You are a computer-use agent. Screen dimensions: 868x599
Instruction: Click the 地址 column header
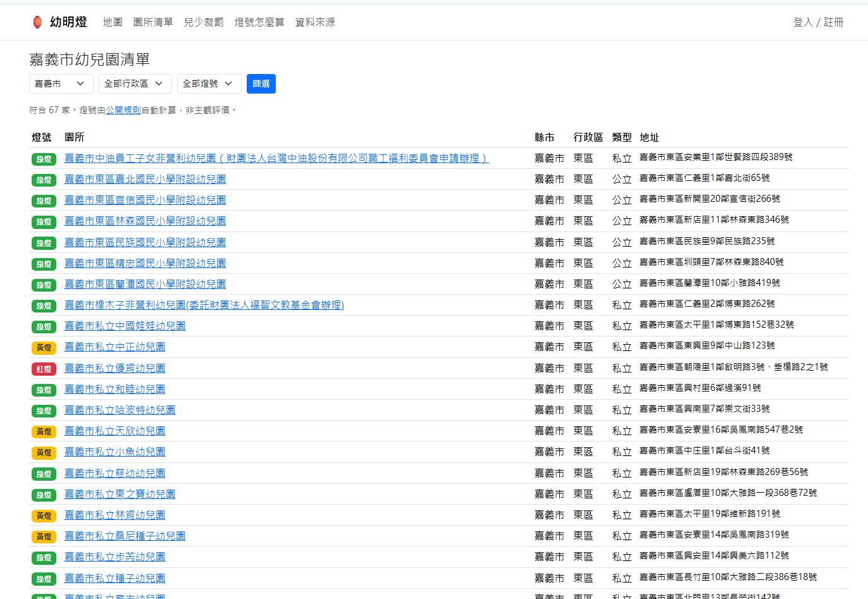click(x=650, y=137)
